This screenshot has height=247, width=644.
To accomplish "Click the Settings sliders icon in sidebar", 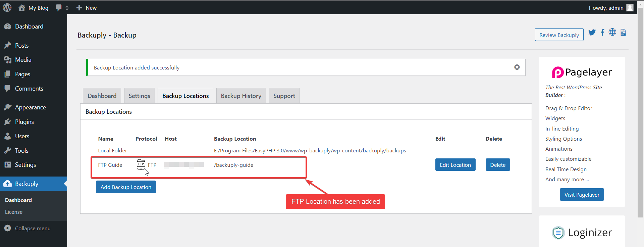I will pos(7,164).
